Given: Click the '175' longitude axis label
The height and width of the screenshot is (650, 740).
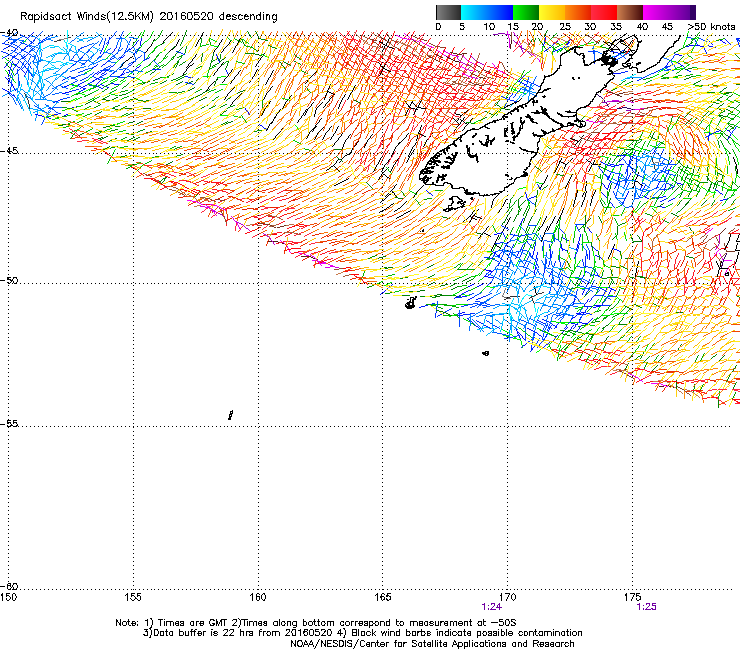Looking at the screenshot, I should (632, 598).
